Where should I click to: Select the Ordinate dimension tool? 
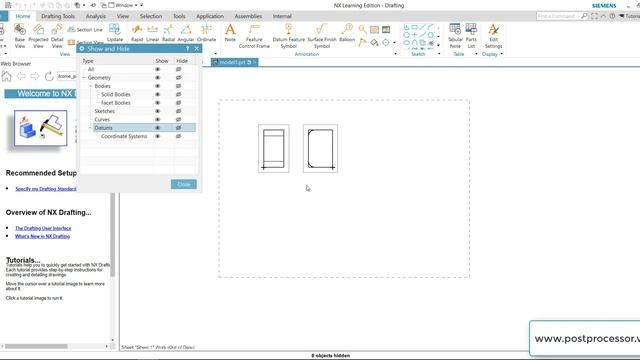[x=207, y=33]
